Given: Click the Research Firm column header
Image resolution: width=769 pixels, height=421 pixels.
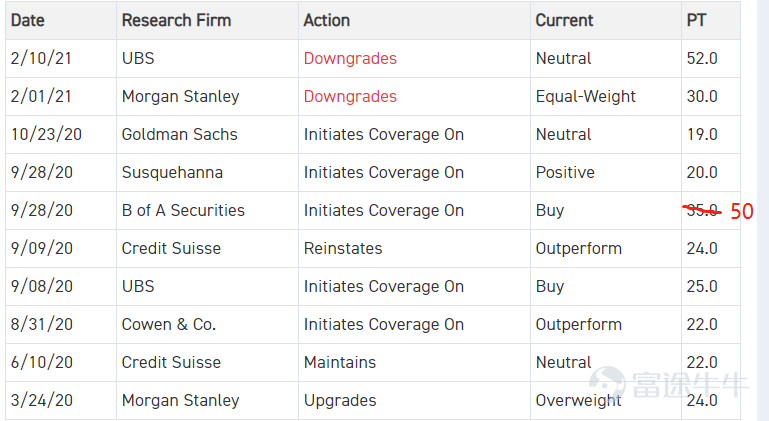Looking at the screenshot, I should click(207, 21).
